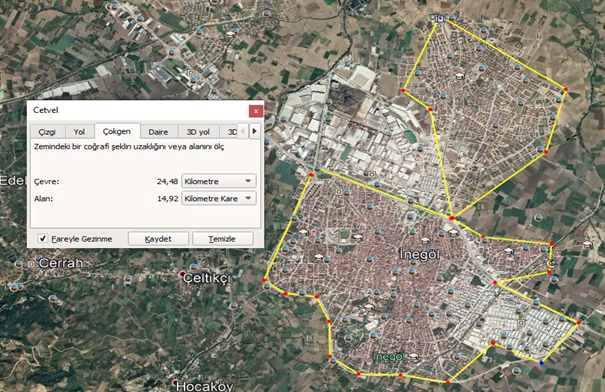Select the Çokgen tab
605x392 pixels.
117,131
